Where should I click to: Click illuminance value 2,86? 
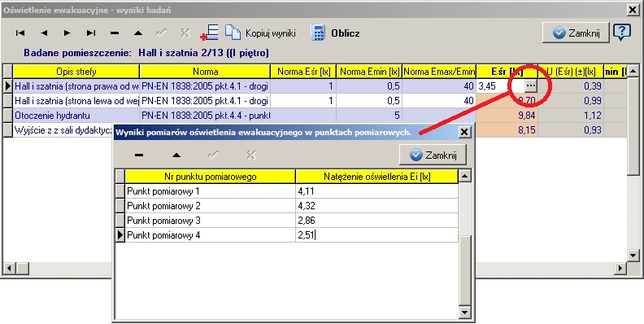tap(377, 221)
